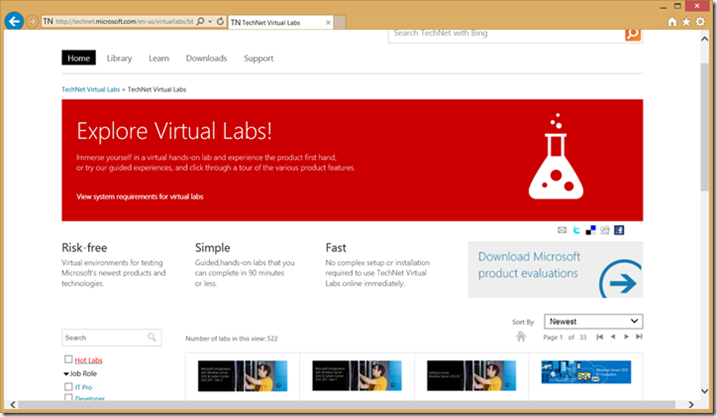Refresh the page with the reload icon
Viewport: 717px width, 417px height.
click(x=220, y=21)
